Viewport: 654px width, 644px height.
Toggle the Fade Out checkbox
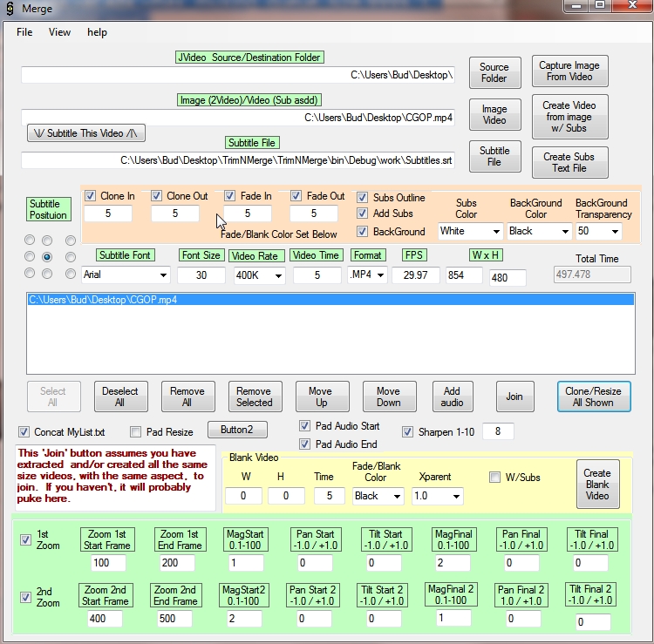[296, 195]
